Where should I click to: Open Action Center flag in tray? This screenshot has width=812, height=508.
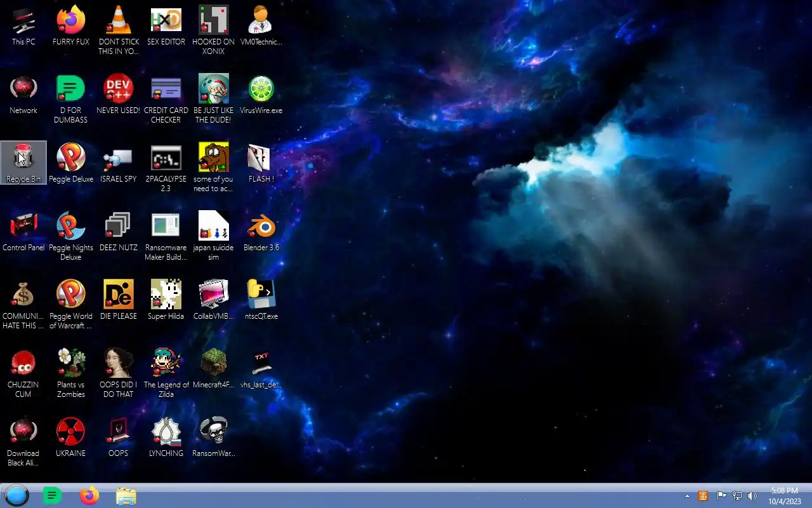coord(721,496)
